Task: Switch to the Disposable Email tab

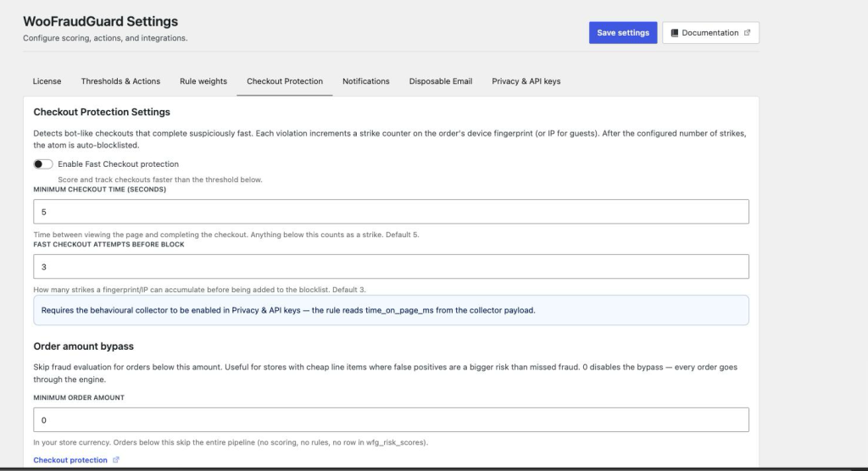Action: point(441,81)
